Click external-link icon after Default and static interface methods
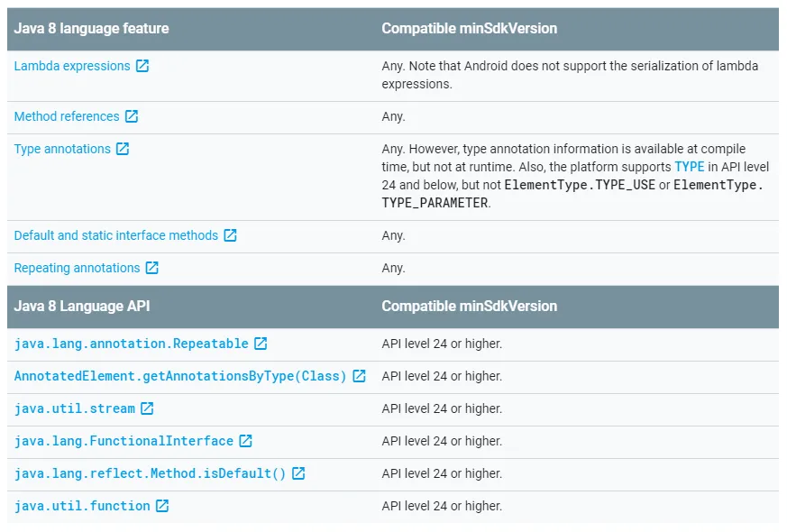Image resolution: width=787 pixels, height=532 pixels. pos(230,235)
